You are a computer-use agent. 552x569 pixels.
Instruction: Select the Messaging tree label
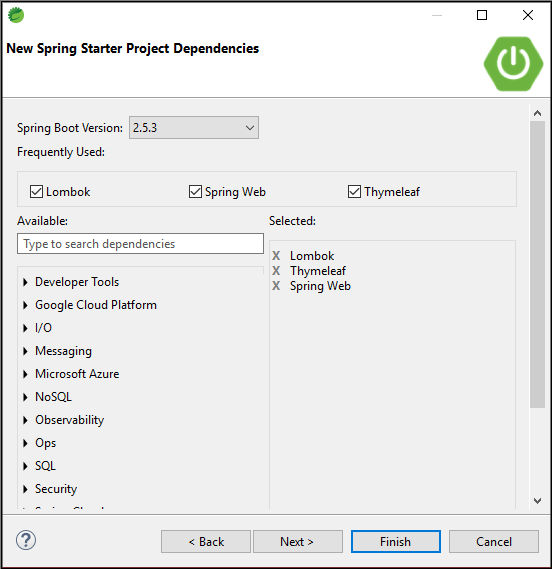click(64, 351)
